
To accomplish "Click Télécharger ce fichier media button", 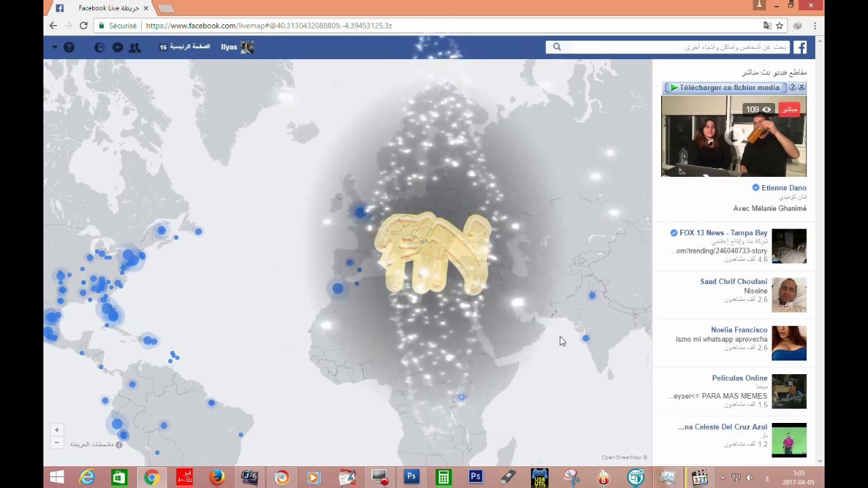I will click(x=724, y=87).
